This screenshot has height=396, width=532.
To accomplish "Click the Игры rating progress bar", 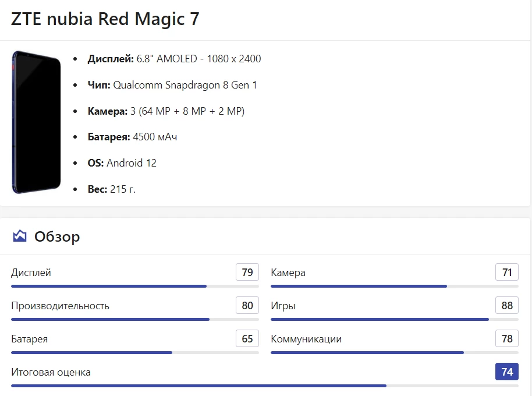I will [x=394, y=319].
